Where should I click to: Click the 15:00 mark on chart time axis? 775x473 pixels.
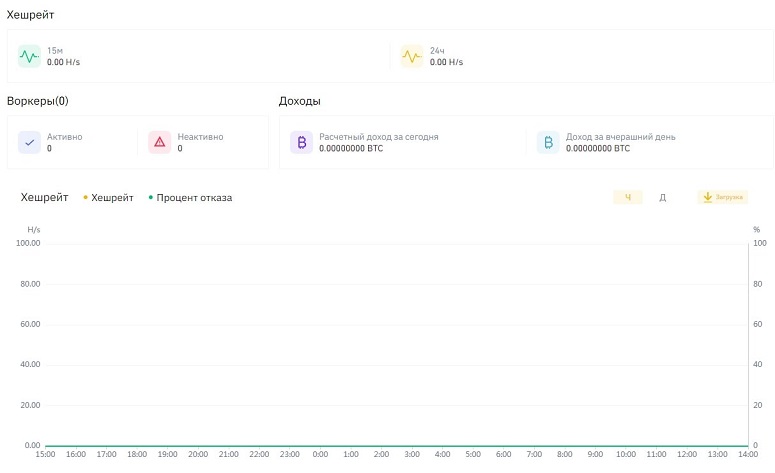[46, 454]
